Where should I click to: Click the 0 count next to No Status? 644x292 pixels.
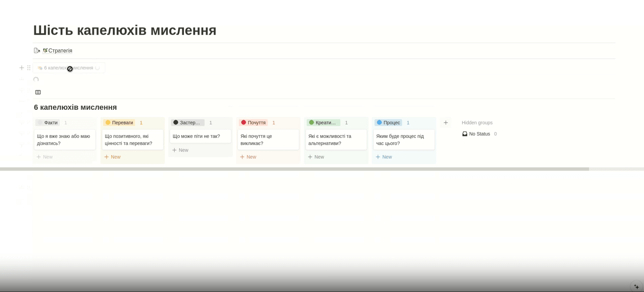tap(495, 134)
